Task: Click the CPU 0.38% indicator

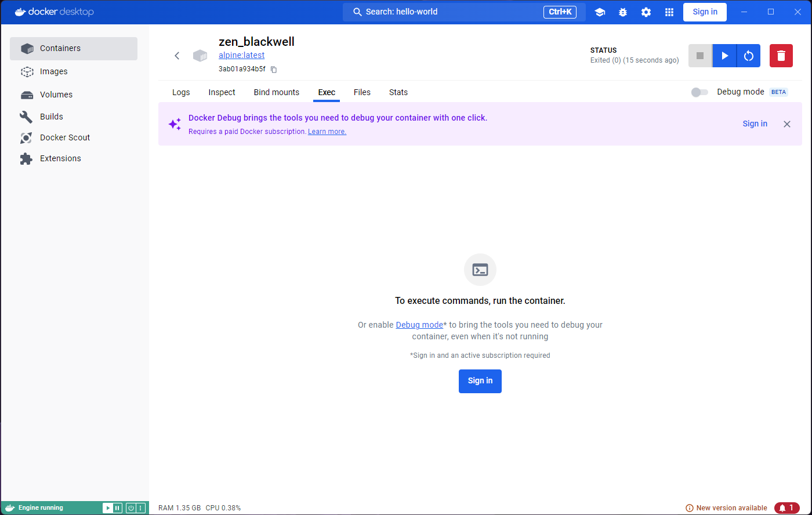Action: (223, 508)
